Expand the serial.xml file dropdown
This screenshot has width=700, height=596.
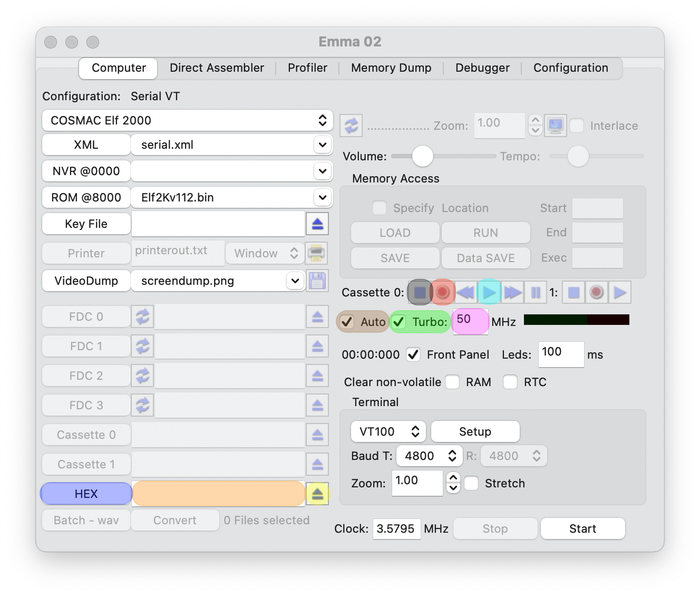point(322,145)
